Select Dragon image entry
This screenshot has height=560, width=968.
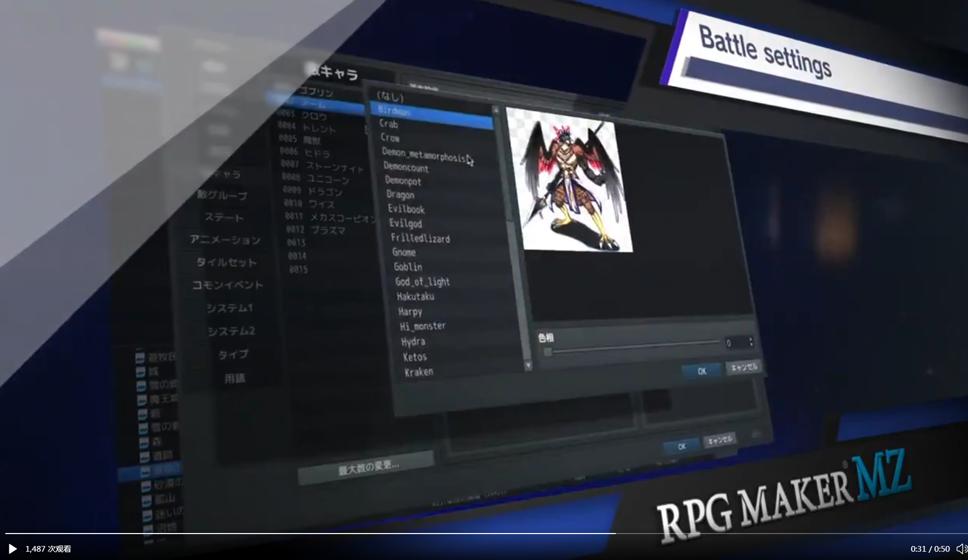click(x=400, y=195)
